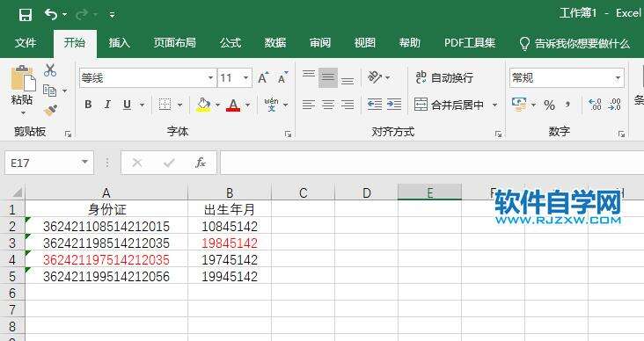644x341 pixels.
Task: Click the Cut scissors icon
Action: 50,70
